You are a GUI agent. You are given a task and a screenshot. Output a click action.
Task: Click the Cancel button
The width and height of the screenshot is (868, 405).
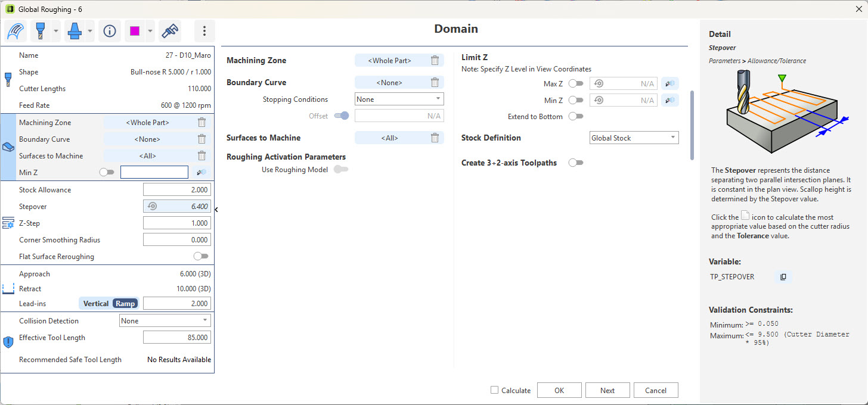(x=656, y=390)
